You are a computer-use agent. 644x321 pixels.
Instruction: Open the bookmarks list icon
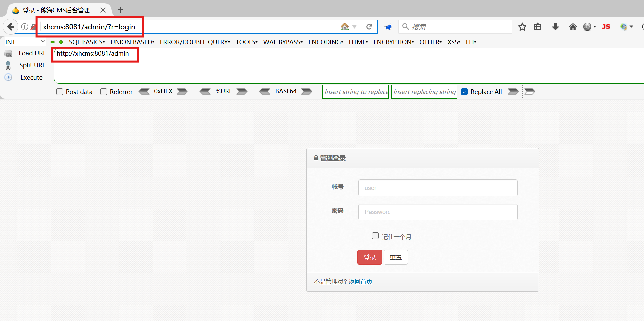pos(538,27)
